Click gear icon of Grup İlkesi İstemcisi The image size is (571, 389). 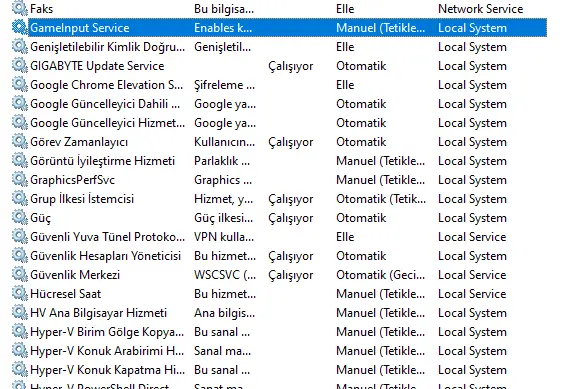pyautogui.click(x=19, y=199)
